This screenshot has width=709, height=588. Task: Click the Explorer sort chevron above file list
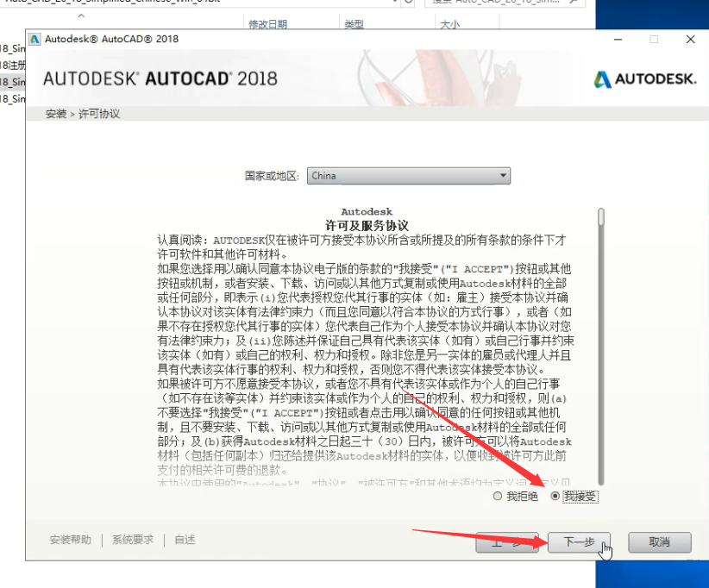[x=81, y=16]
